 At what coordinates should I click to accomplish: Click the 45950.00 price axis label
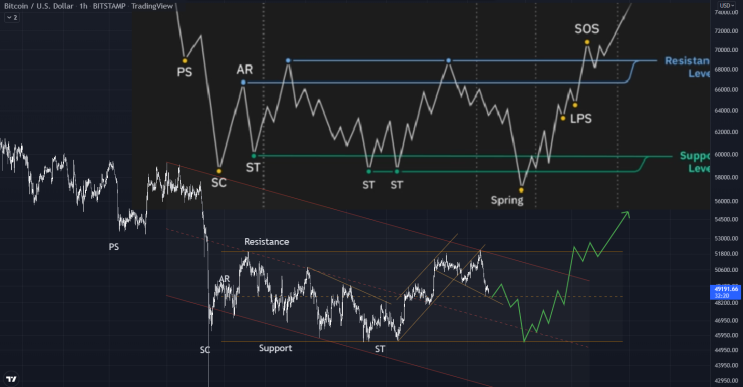725,335
